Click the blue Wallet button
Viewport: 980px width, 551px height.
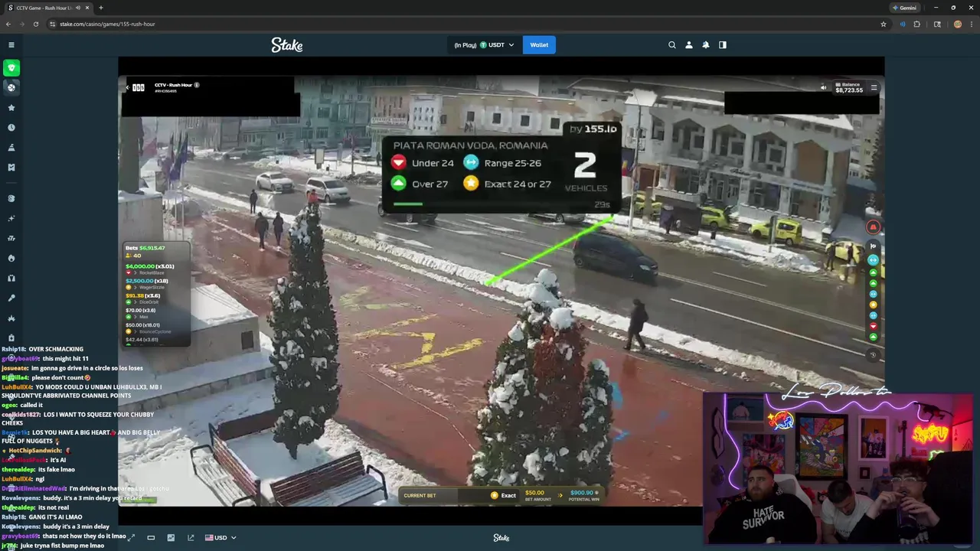pos(539,45)
